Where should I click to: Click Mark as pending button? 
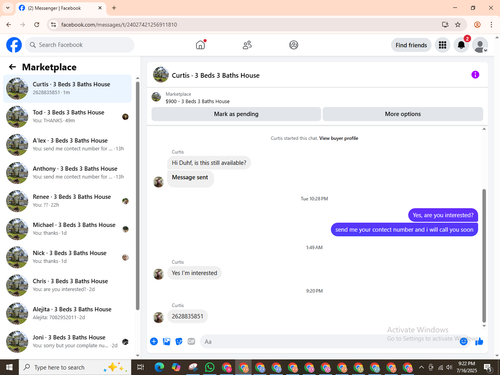click(236, 114)
